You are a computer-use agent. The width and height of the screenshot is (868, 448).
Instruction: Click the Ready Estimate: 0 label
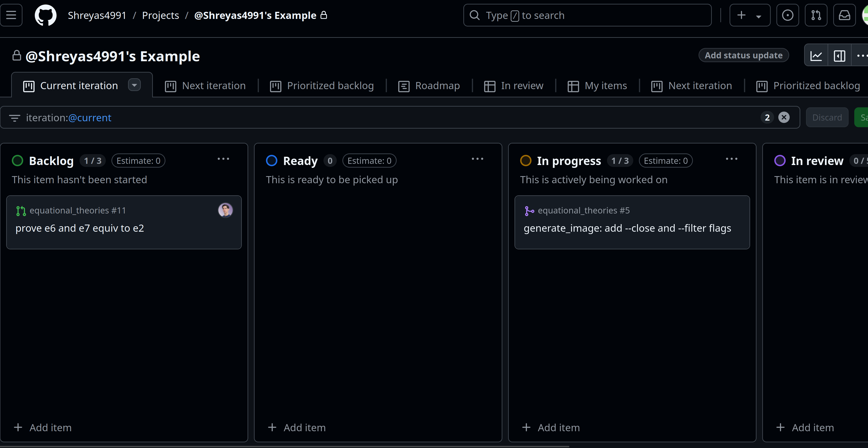369,161
